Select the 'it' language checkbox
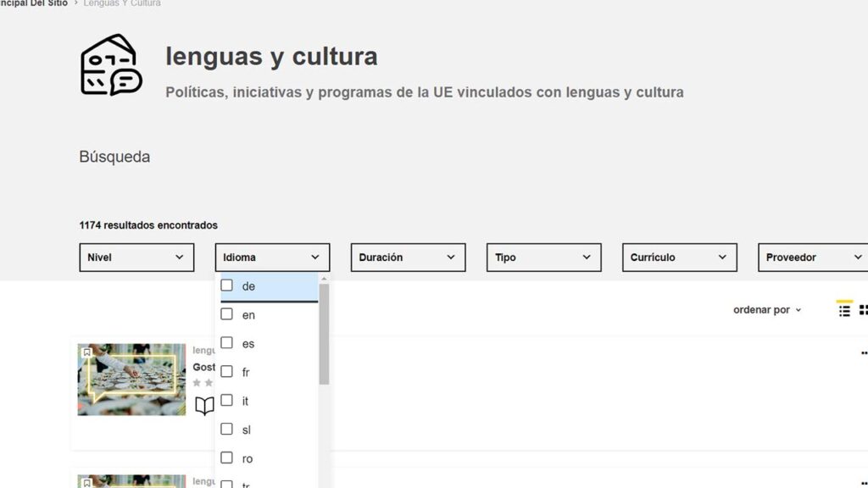The image size is (868, 488). pyautogui.click(x=227, y=401)
